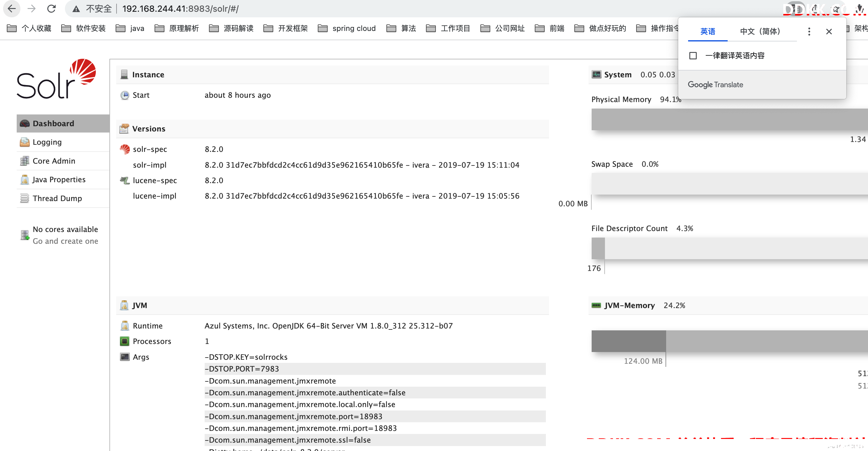Screen dimensions: 868x451
Task: Click the about 8 hours ago value
Action: [237, 95]
